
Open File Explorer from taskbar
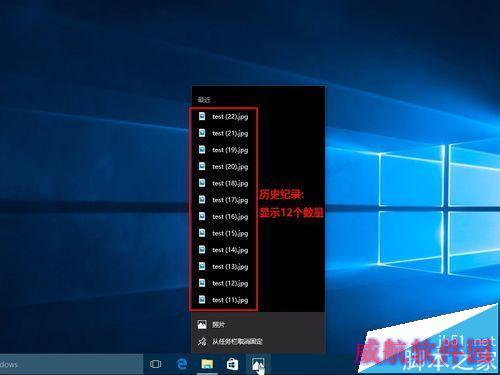[x=207, y=364]
